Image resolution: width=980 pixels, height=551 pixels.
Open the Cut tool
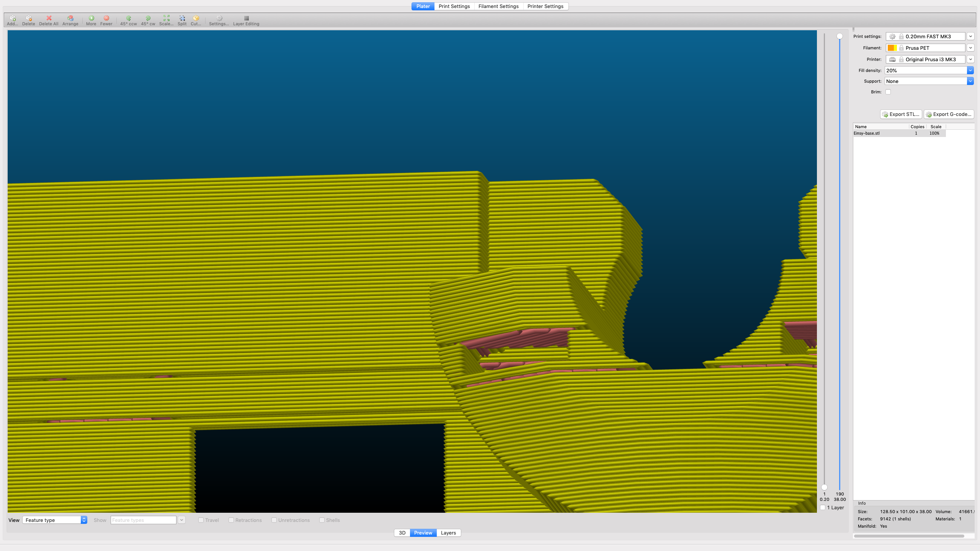pyautogui.click(x=196, y=20)
